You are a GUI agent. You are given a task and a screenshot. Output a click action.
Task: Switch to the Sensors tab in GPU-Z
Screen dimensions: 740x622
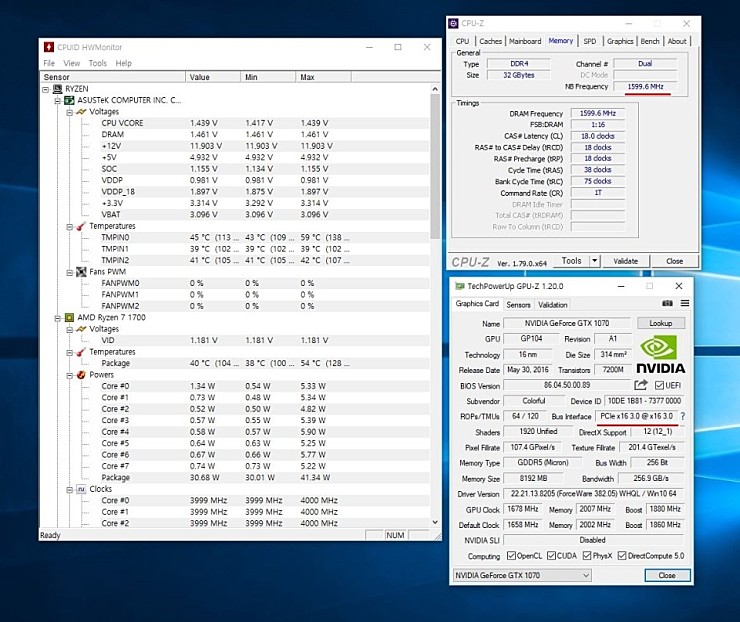pyautogui.click(x=518, y=305)
